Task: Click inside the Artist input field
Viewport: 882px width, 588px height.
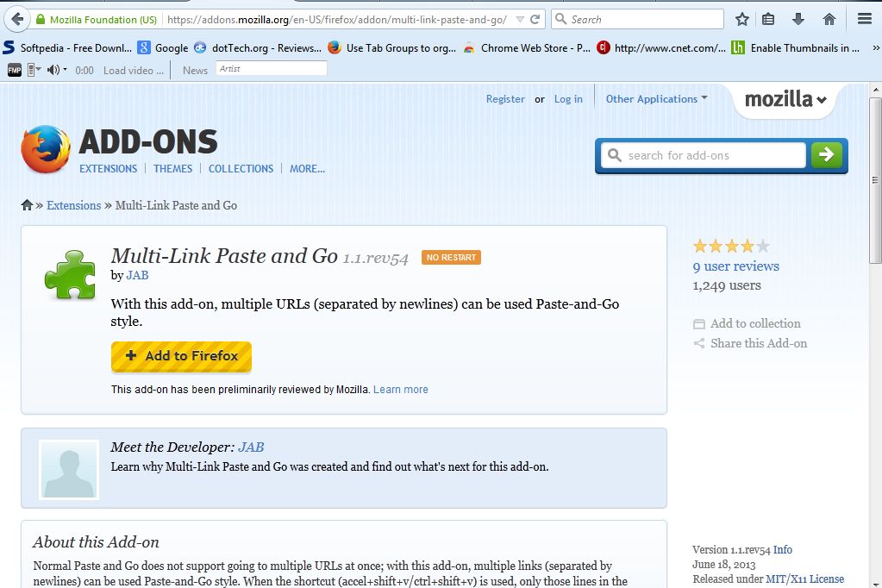Action: coord(272,69)
